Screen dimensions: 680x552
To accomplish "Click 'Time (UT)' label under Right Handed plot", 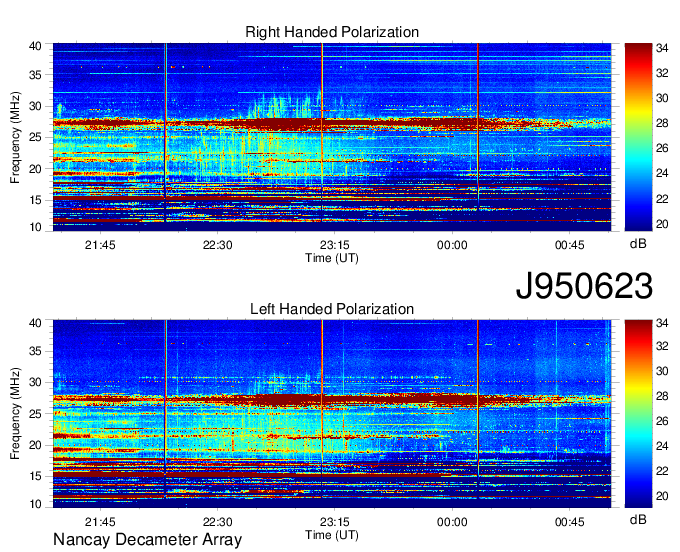I will (332, 258).
